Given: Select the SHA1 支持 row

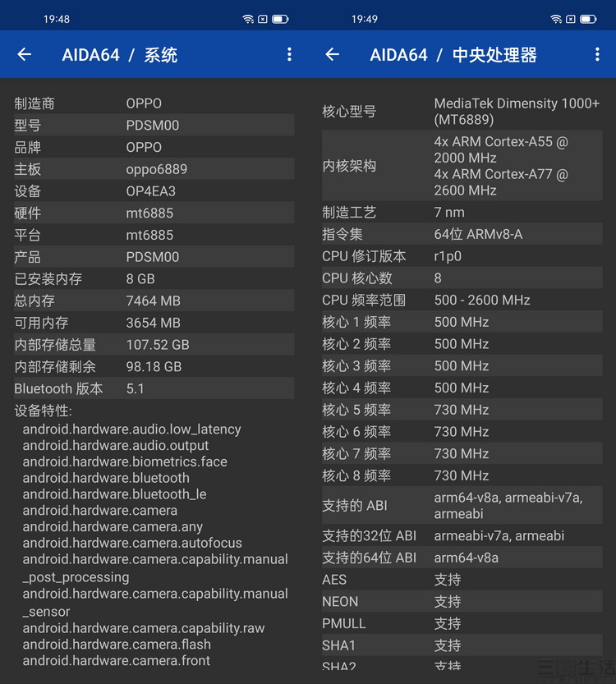Looking at the screenshot, I should [x=462, y=645].
